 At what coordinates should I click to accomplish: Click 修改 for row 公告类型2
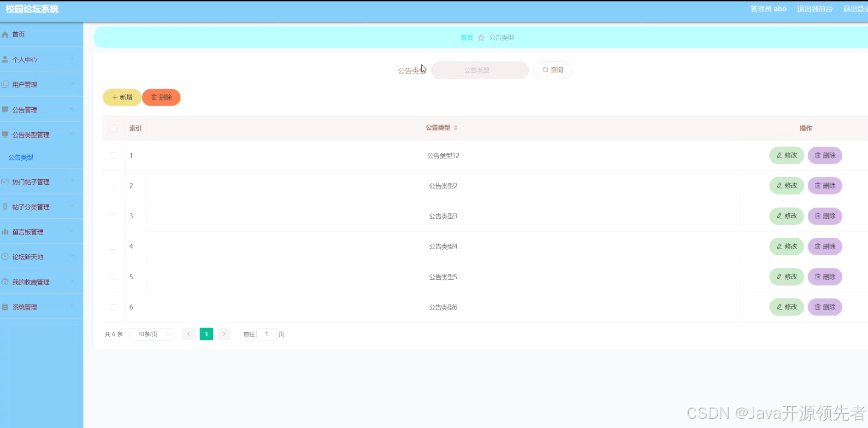click(x=787, y=186)
